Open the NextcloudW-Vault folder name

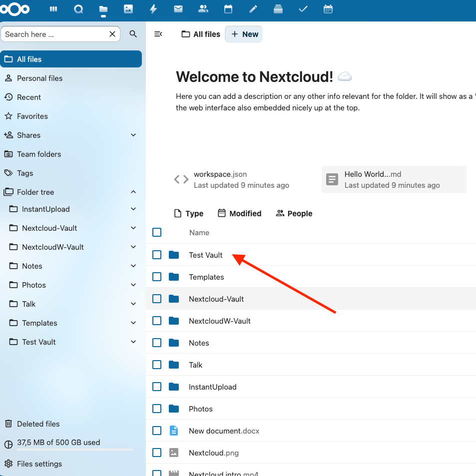coord(219,321)
